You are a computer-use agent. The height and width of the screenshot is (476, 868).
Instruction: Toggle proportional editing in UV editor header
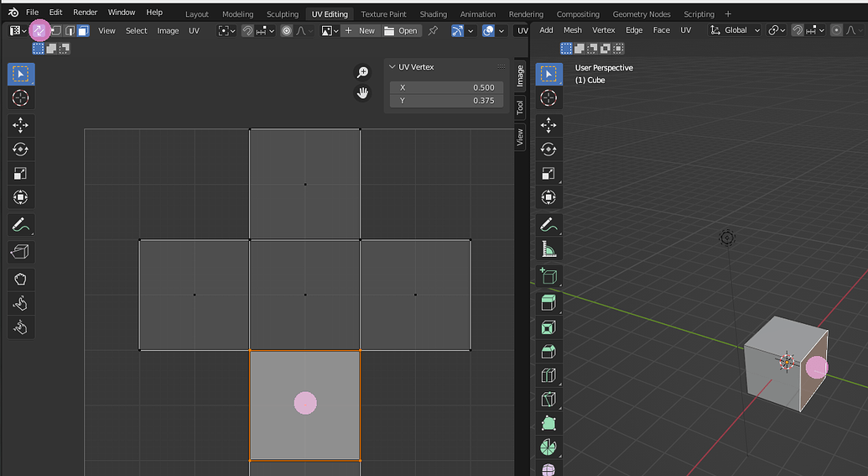click(x=287, y=30)
